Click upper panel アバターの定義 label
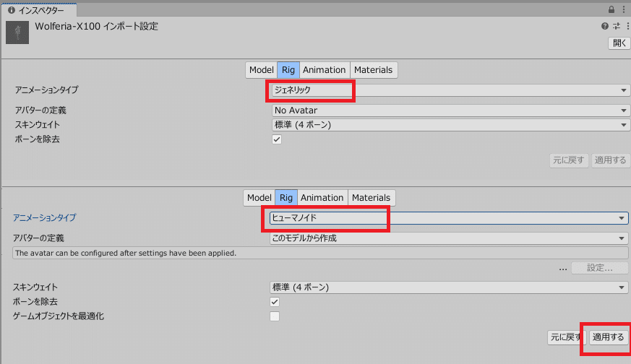Screen dimensions: 631x364 (x=40, y=110)
